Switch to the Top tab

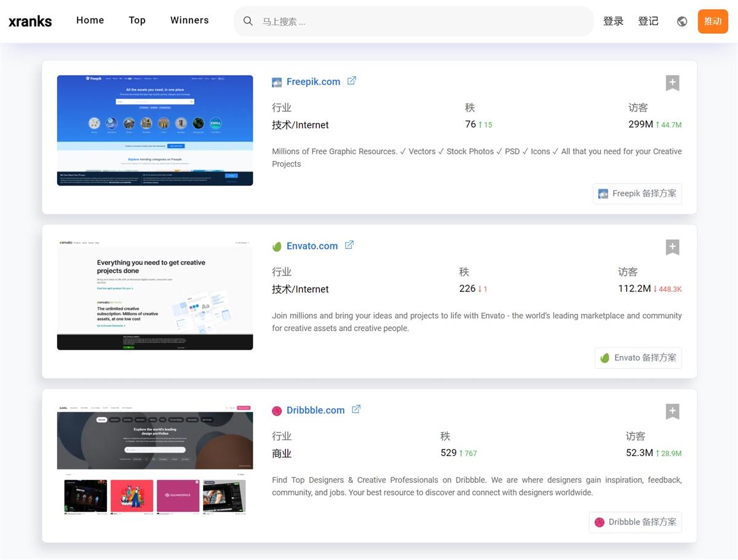[137, 20]
